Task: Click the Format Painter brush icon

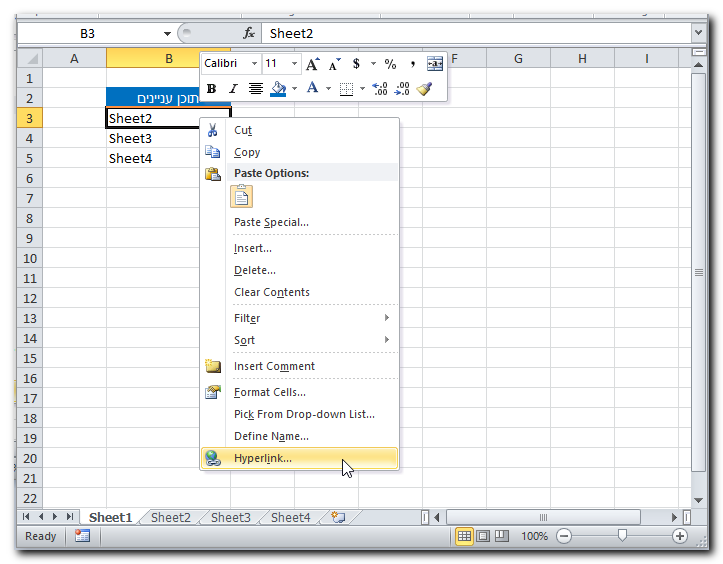Action: click(x=425, y=89)
